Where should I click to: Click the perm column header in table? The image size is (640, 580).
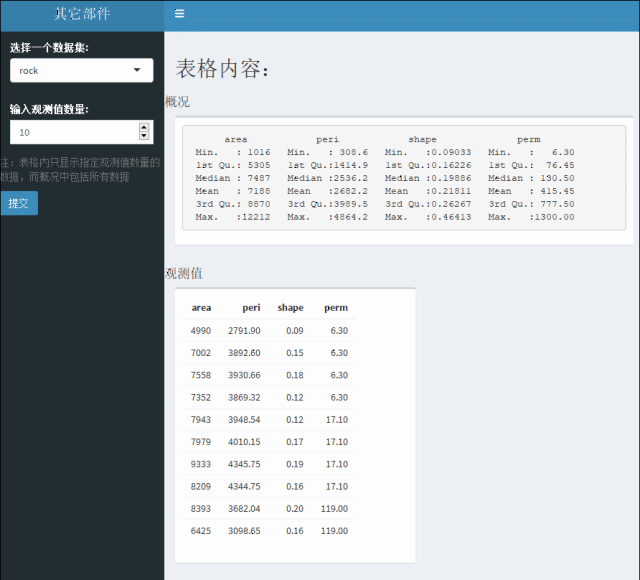(336, 308)
